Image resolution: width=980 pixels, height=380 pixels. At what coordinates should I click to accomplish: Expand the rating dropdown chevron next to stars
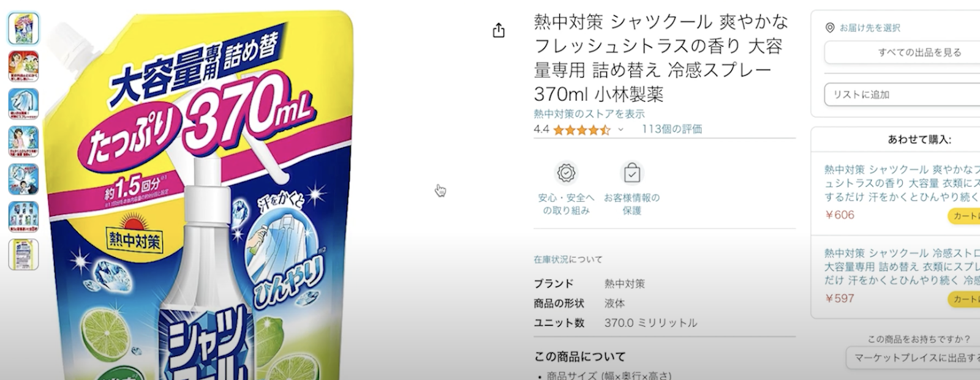(620, 130)
